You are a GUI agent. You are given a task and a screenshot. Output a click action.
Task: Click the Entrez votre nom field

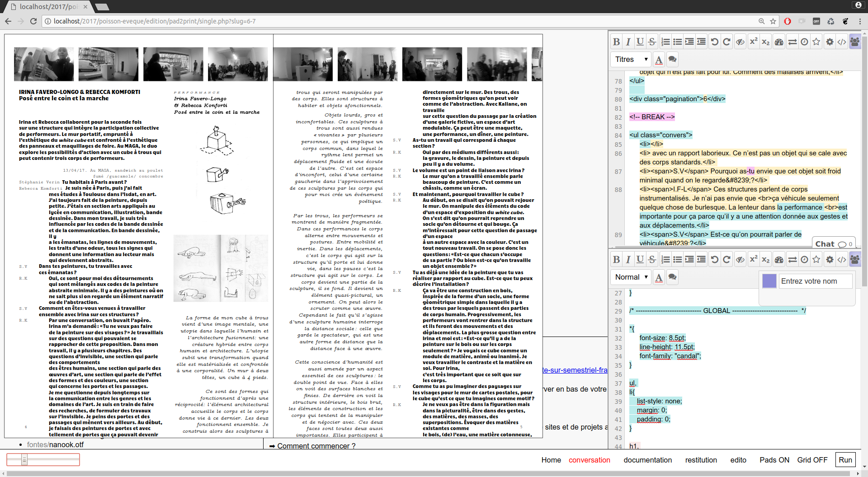815,281
